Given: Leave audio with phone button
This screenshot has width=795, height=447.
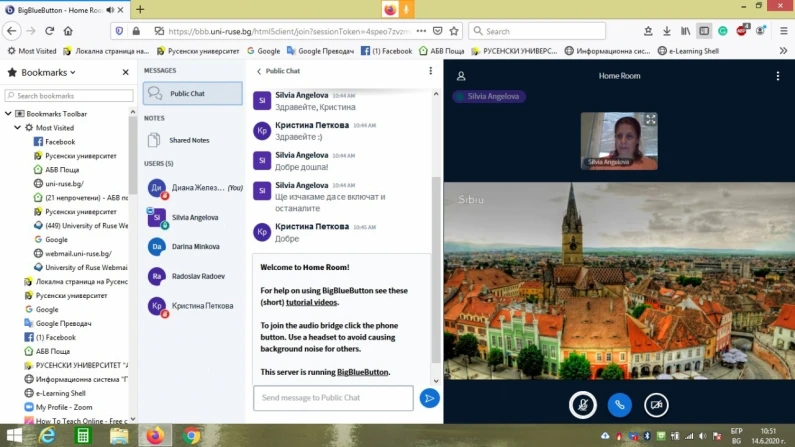Looking at the screenshot, I should click(x=619, y=405).
